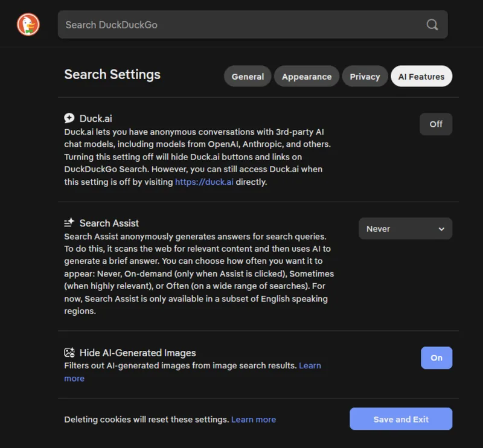
Task: Switch to the General tab
Action: pos(248,76)
